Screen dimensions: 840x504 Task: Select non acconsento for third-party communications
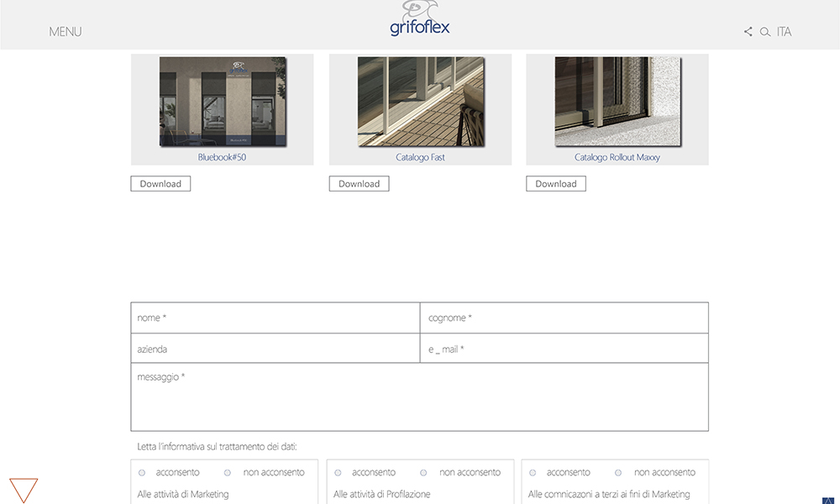[x=618, y=473]
